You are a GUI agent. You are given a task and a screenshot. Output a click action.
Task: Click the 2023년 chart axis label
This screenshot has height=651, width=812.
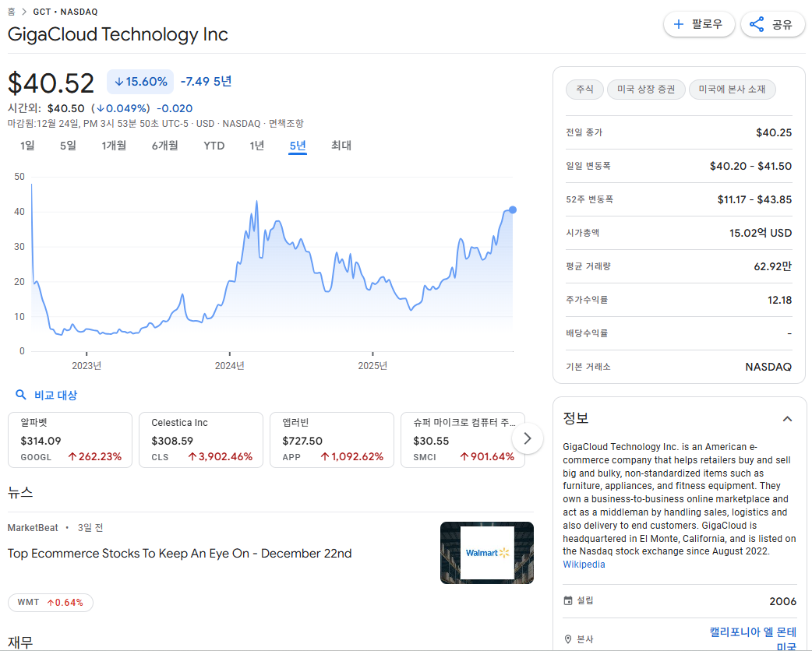(x=86, y=366)
